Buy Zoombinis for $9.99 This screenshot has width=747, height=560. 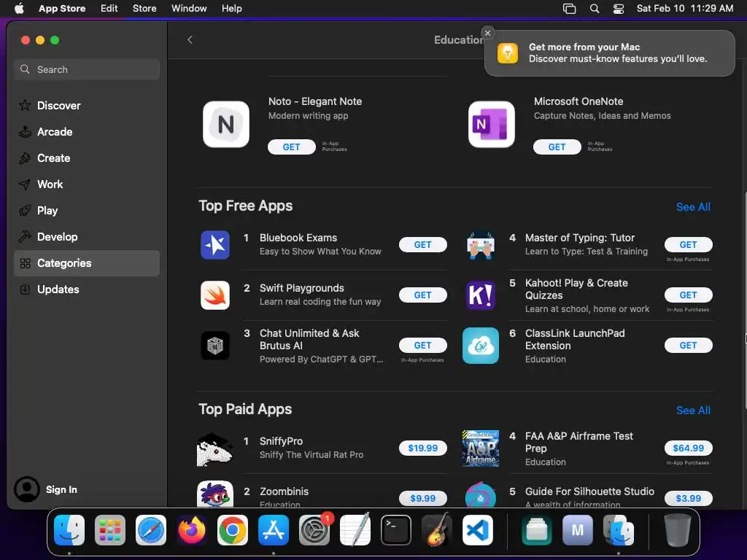click(x=423, y=498)
